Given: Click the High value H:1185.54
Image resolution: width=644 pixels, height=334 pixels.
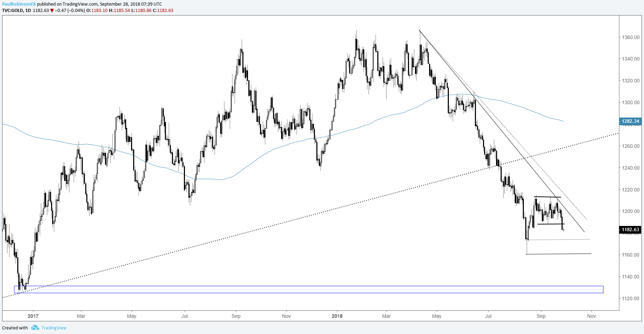Looking at the screenshot, I should pos(119,11).
